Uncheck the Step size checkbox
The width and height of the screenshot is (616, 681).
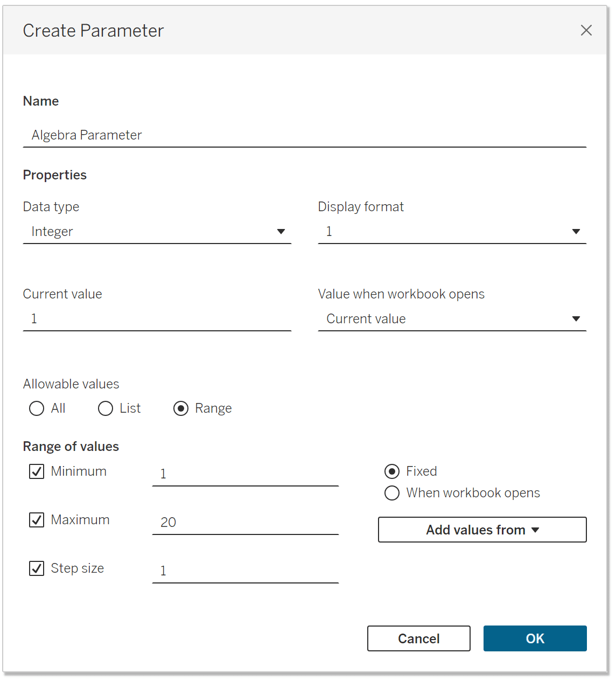point(37,568)
